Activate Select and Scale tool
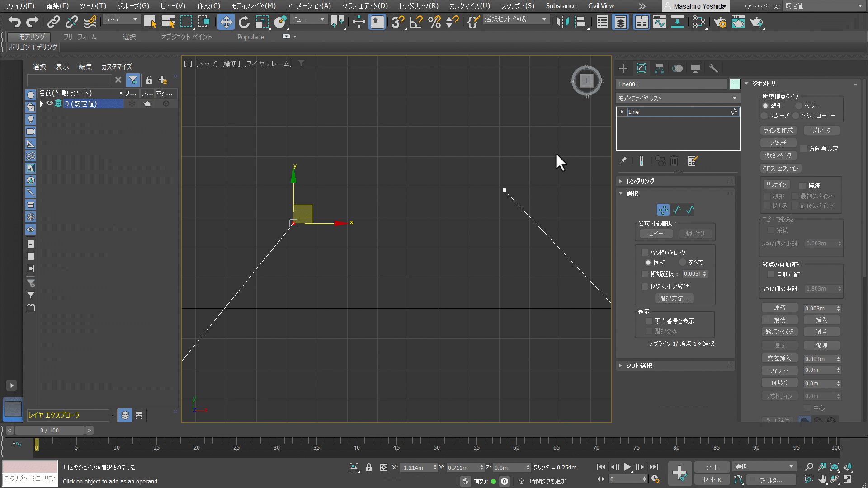Image resolution: width=868 pixels, height=488 pixels. tap(262, 22)
